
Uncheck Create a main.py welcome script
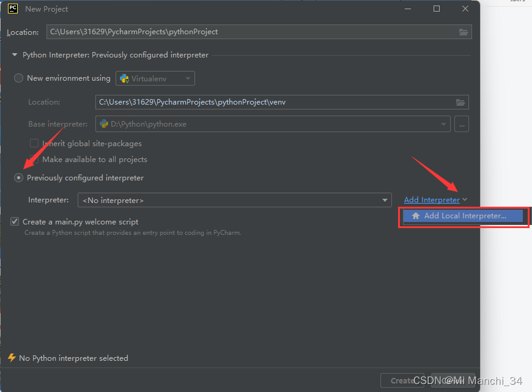(15, 221)
